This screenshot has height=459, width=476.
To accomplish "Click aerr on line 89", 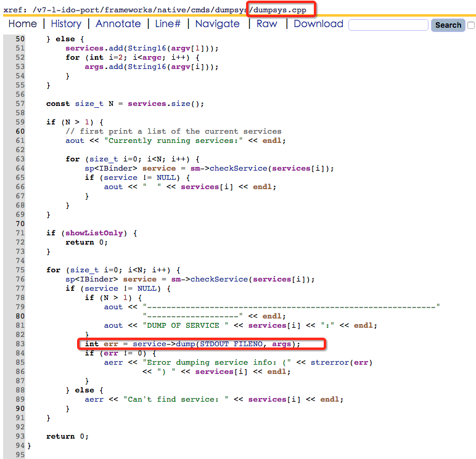I will (x=94, y=399).
